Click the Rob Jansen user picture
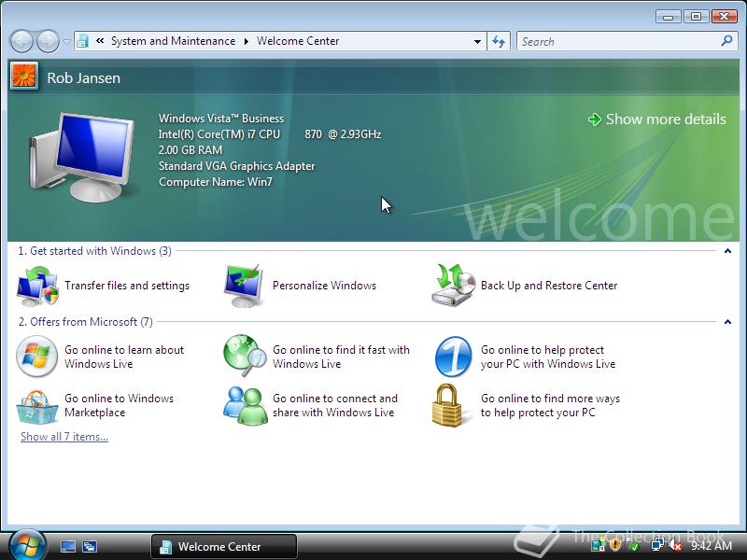 [x=24, y=77]
